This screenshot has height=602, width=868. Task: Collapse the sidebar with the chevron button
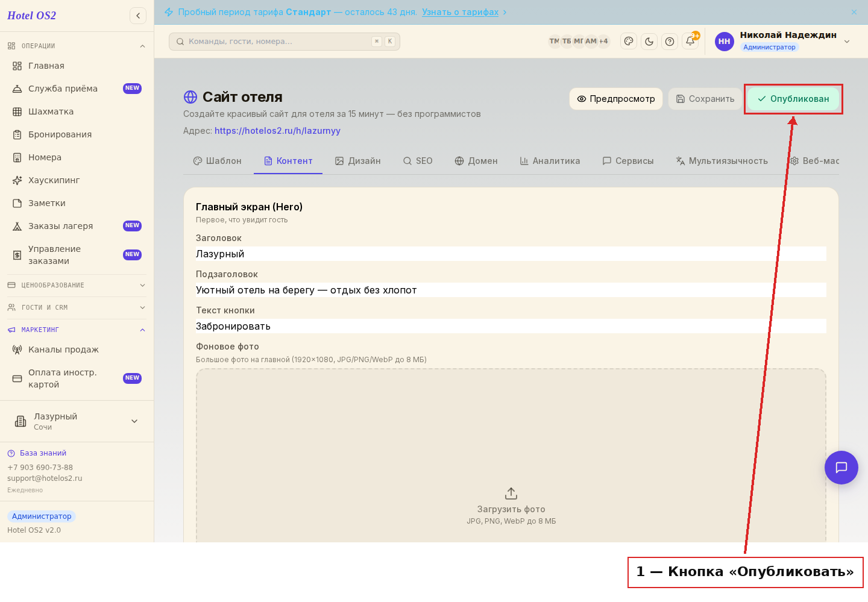(x=138, y=16)
